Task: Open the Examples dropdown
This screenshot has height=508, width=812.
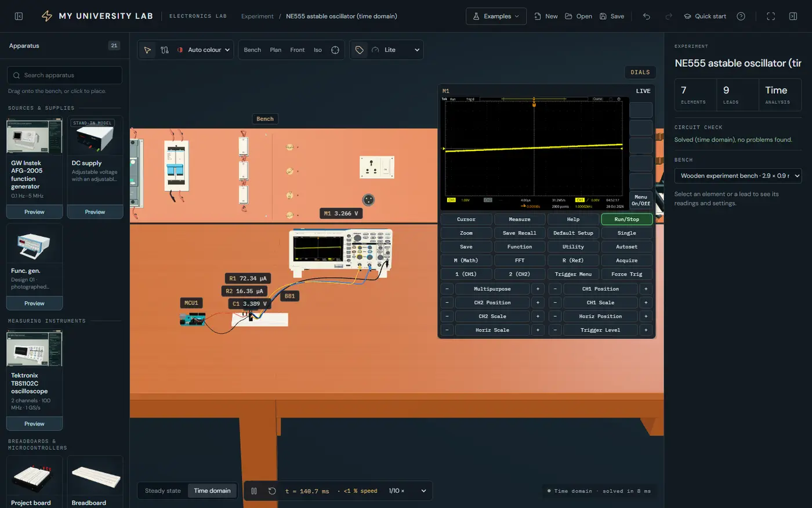Action: pyautogui.click(x=496, y=16)
